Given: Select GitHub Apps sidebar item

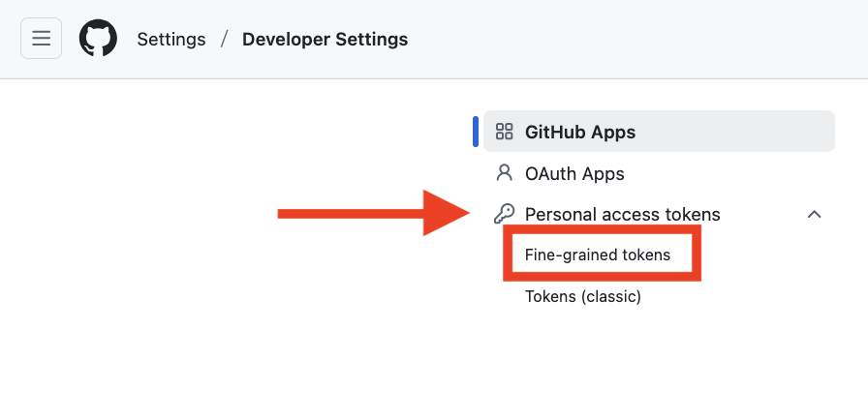Looking at the screenshot, I should (x=659, y=132).
